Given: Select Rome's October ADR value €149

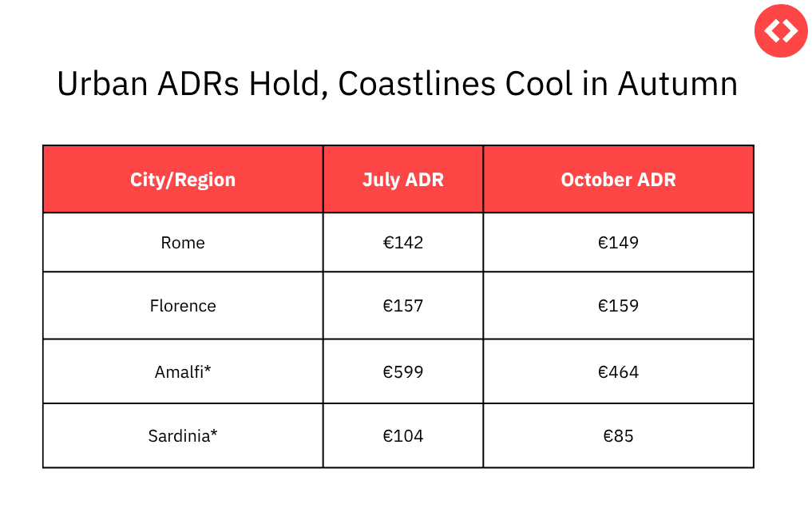Looking at the screenshot, I should click(618, 243).
